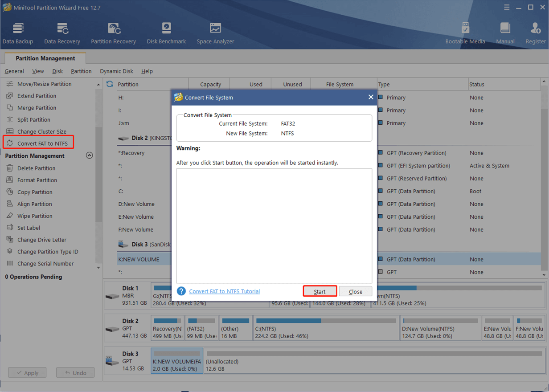
Task: Choose Copy Partition action
Action: coord(35,192)
